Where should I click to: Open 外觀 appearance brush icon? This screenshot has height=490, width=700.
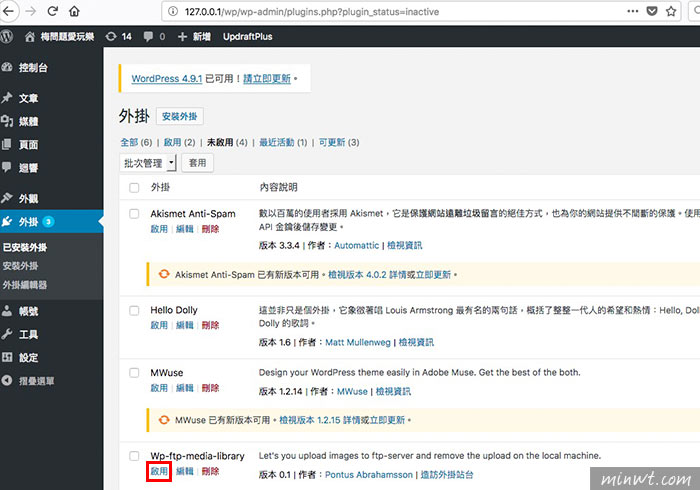pos(7,198)
